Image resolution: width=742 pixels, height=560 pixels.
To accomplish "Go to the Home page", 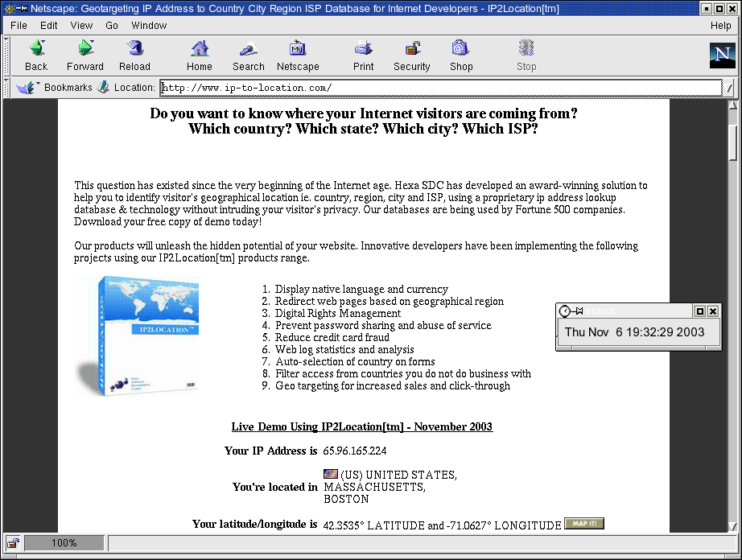I will coord(200,56).
